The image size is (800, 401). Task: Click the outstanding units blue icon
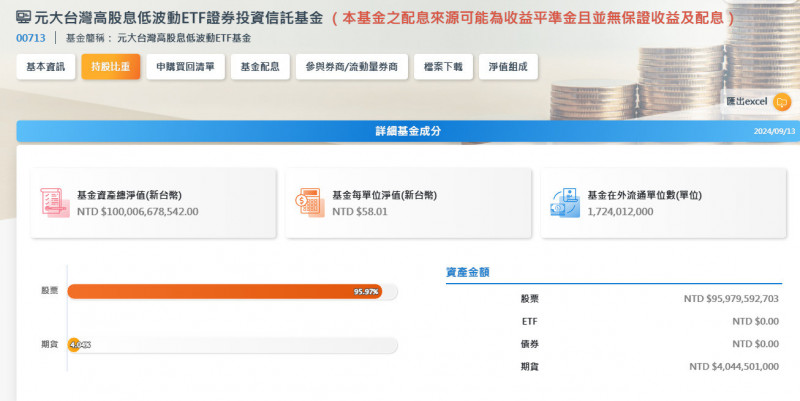click(x=565, y=203)
